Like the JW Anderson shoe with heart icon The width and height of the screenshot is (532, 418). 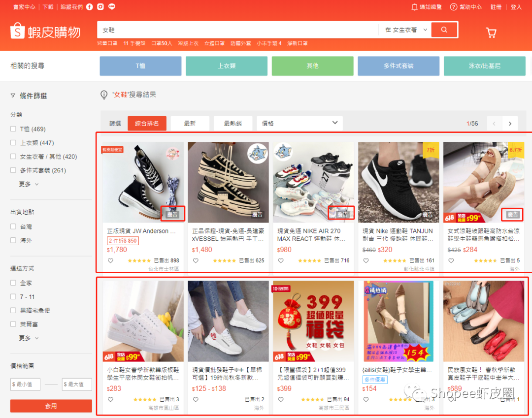[111, 261]
